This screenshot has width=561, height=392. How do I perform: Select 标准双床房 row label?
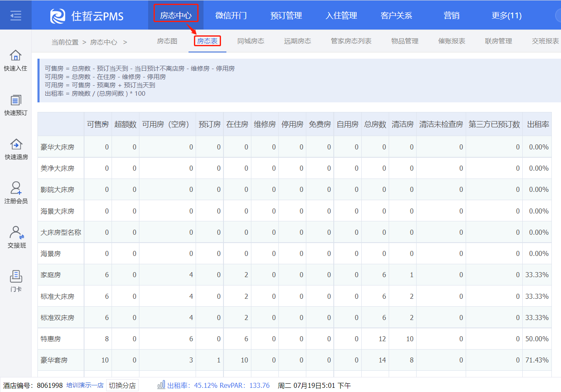(57, 318)
